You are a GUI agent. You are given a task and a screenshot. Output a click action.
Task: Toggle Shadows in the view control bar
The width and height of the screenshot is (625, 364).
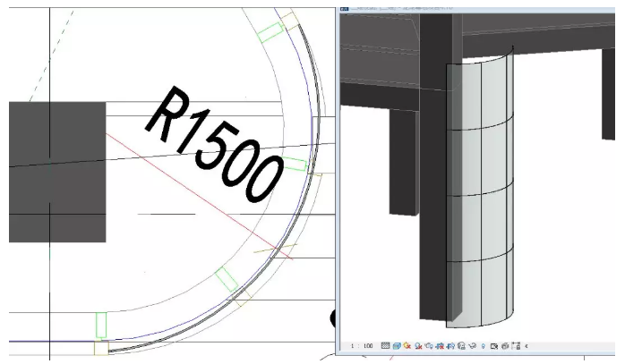(417, 344)
